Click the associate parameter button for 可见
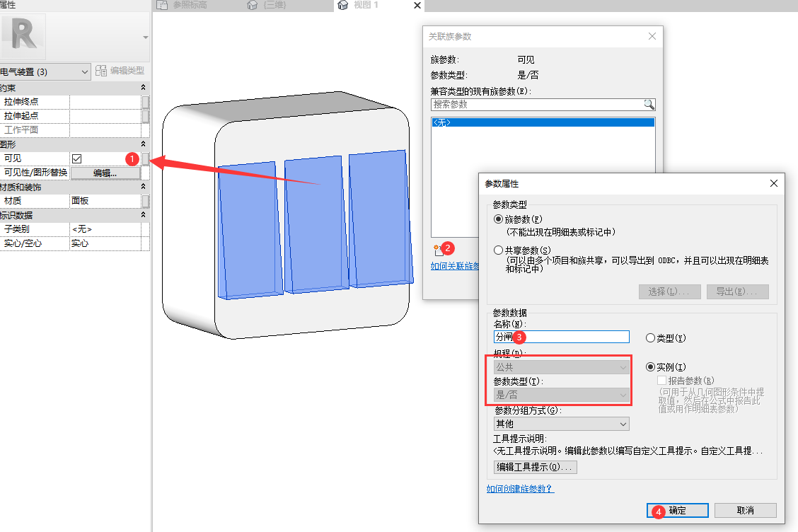 (146, 159)
